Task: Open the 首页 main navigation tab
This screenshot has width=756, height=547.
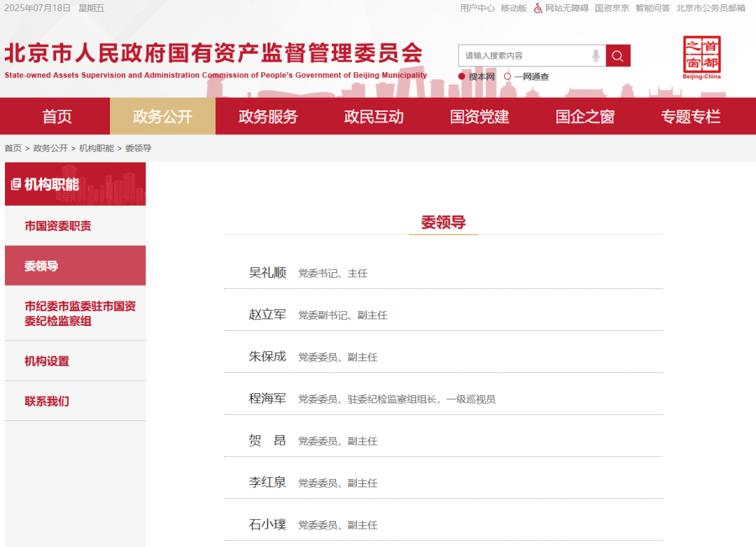Action: (55, 116)
